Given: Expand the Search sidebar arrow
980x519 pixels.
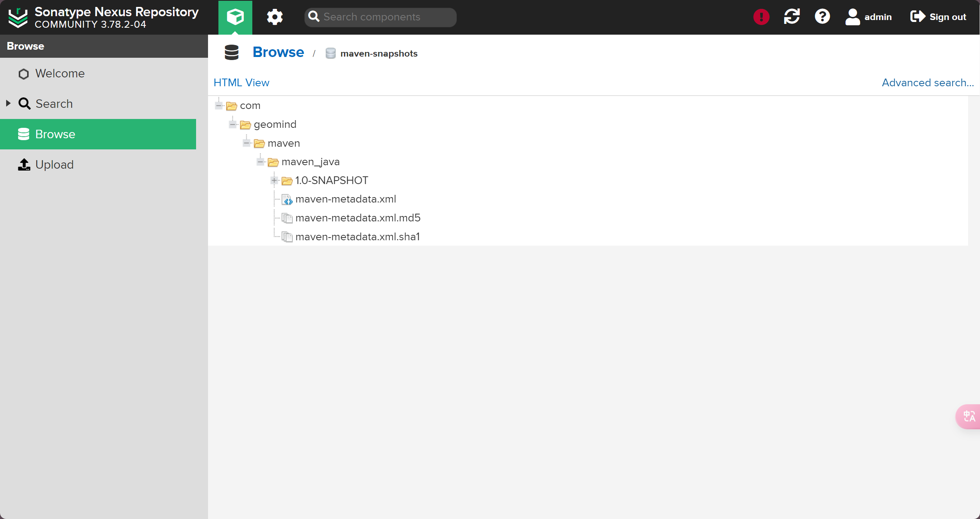Looking at the screenshot, I should tap(8, 103).
